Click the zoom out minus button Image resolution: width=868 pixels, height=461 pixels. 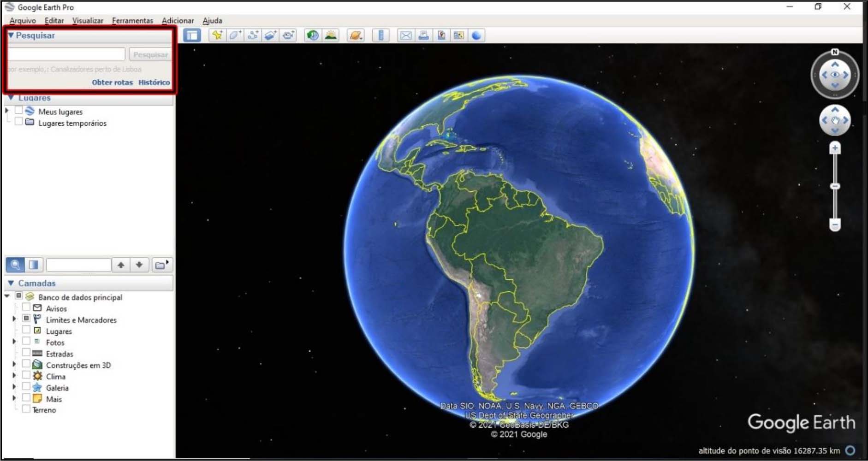835,225
